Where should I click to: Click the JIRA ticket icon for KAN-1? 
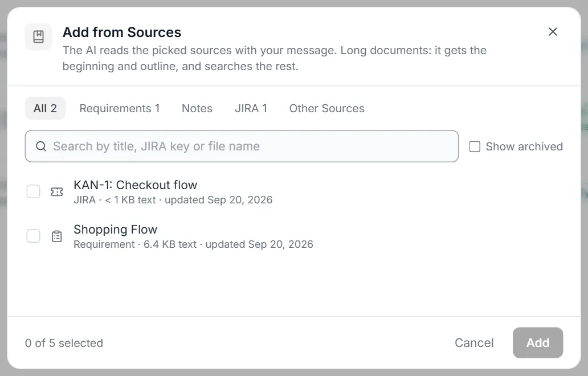pos(56,192)
